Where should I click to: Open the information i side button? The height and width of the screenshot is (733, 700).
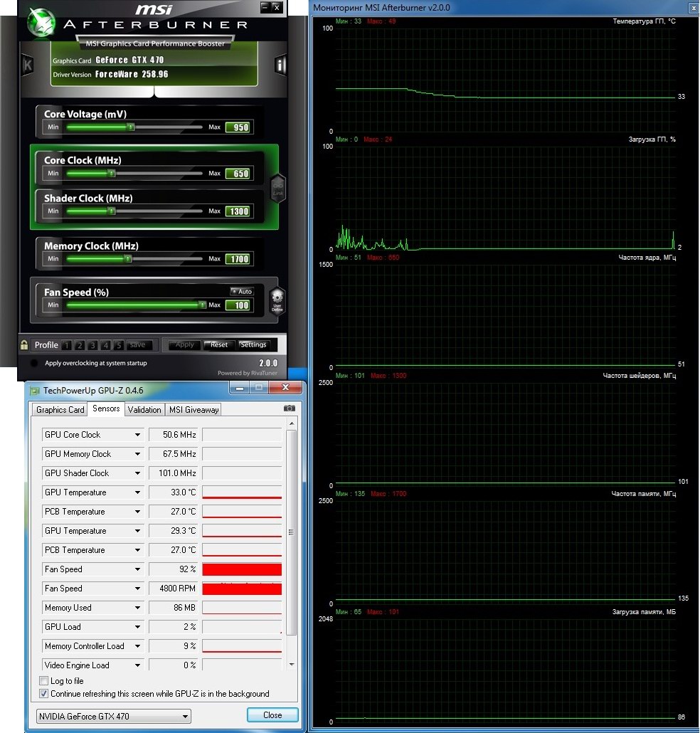click(x=280, y=65)
